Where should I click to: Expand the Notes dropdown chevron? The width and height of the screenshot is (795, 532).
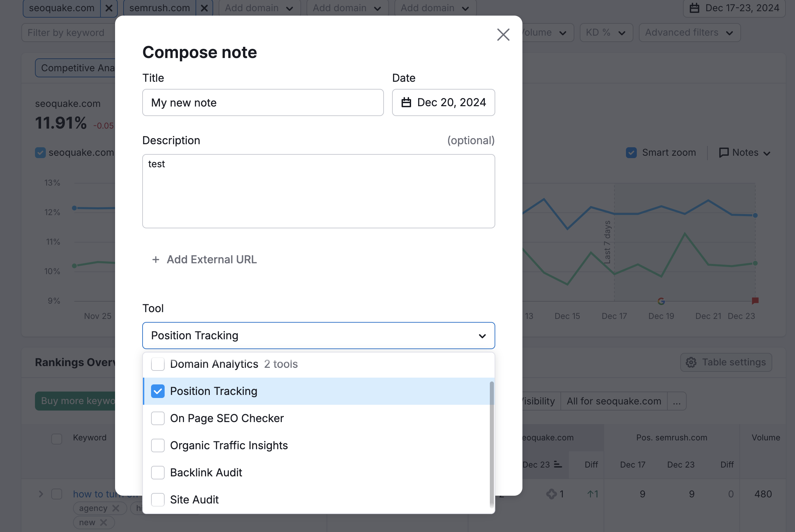point(766,153)
